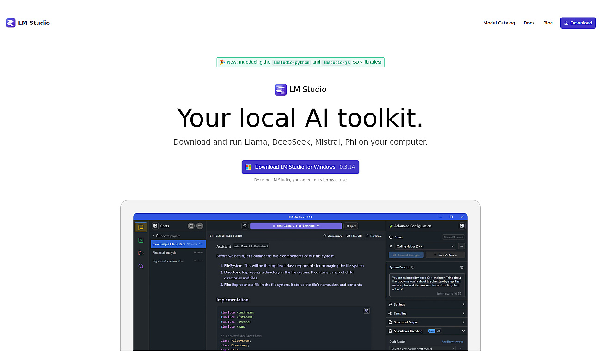Image resolution: width=601 pixels, height=364 pixels.
Task: Click the System Prompt trash icon
Action: [x=462, y=267]
